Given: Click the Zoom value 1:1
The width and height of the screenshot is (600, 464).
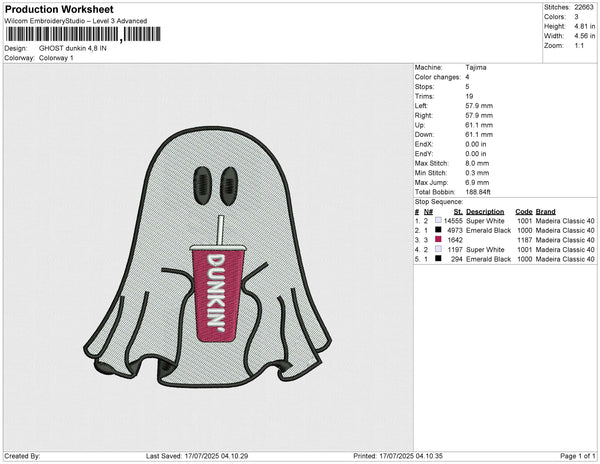Looking at the screenshot, I should (579, 46).
